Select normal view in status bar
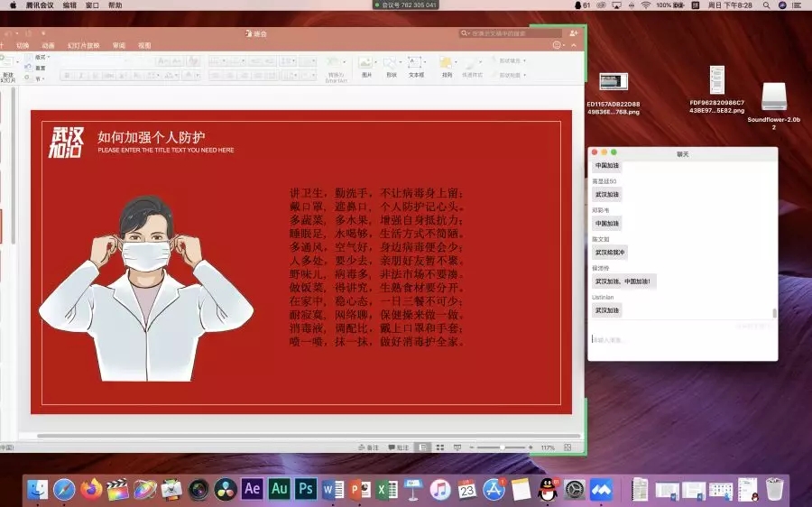 coord(420,447)
